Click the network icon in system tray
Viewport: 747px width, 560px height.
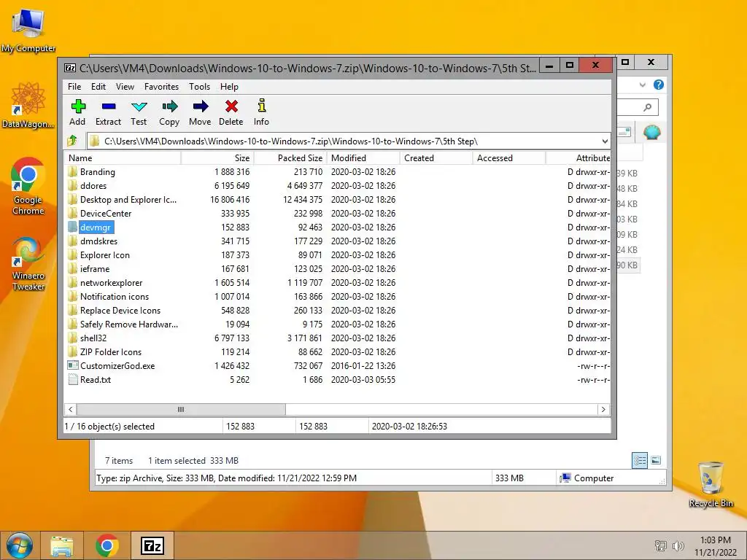click(661, 545)
